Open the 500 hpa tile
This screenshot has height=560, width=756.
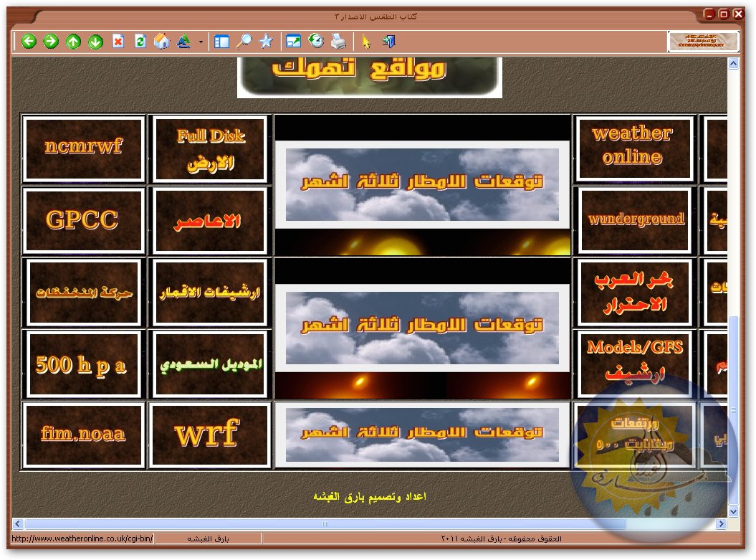pos(84,364)
